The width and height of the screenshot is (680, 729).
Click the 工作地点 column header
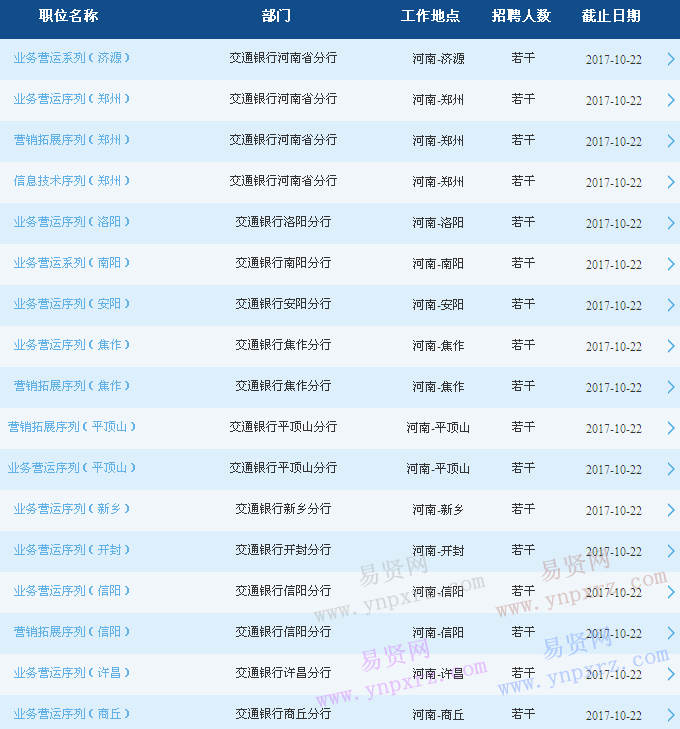pos(431,16)
